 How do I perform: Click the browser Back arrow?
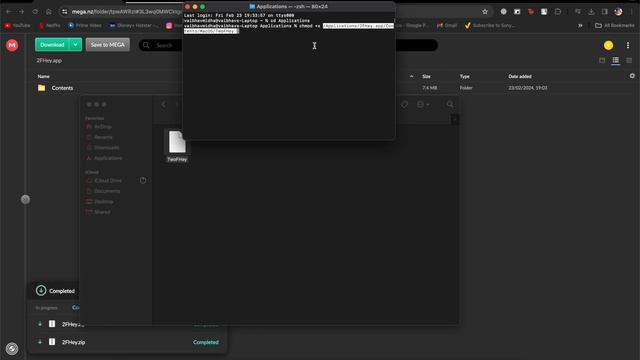pyautogui.click(x=8, y=12)
